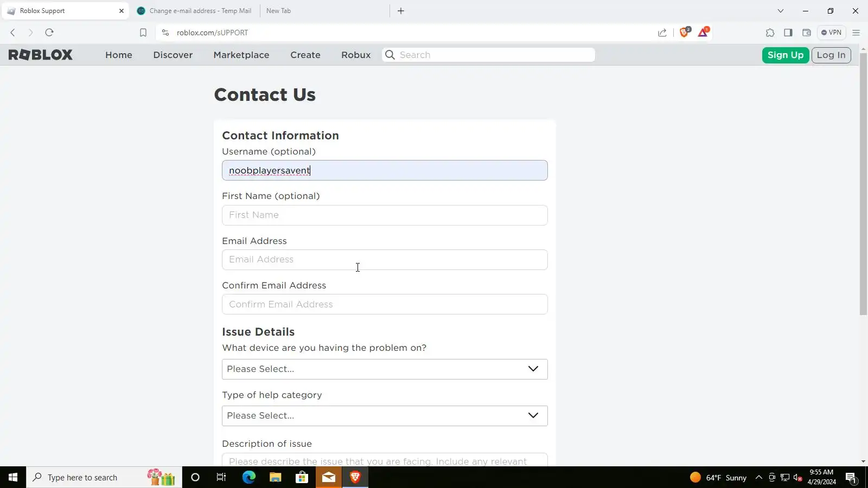
Task: Open Mail app from taskbar
Action: click(x=329, y=477)
